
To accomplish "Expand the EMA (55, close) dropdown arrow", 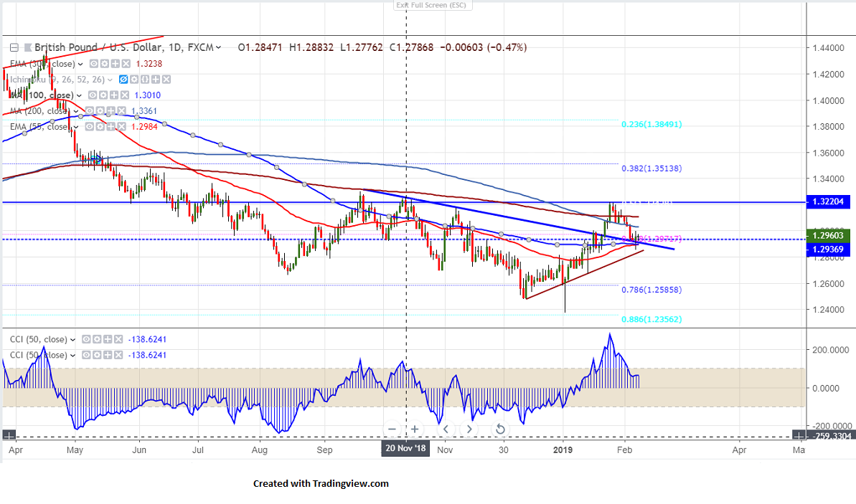I will (76, 127).
